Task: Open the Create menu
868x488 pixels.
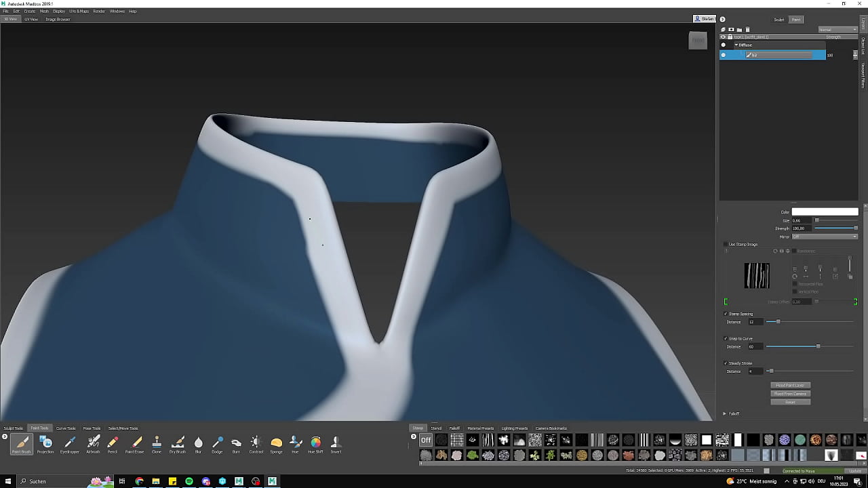Action: tap(29, 11)
